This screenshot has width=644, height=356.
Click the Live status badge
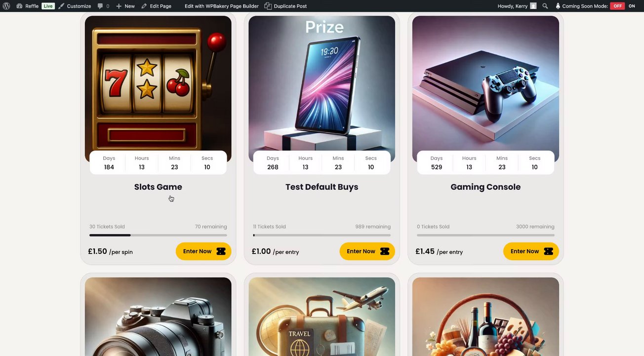point(48,6)
